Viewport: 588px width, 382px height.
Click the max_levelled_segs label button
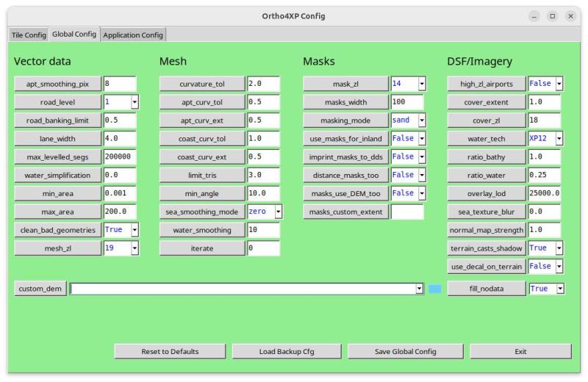(x=57, y=157)
